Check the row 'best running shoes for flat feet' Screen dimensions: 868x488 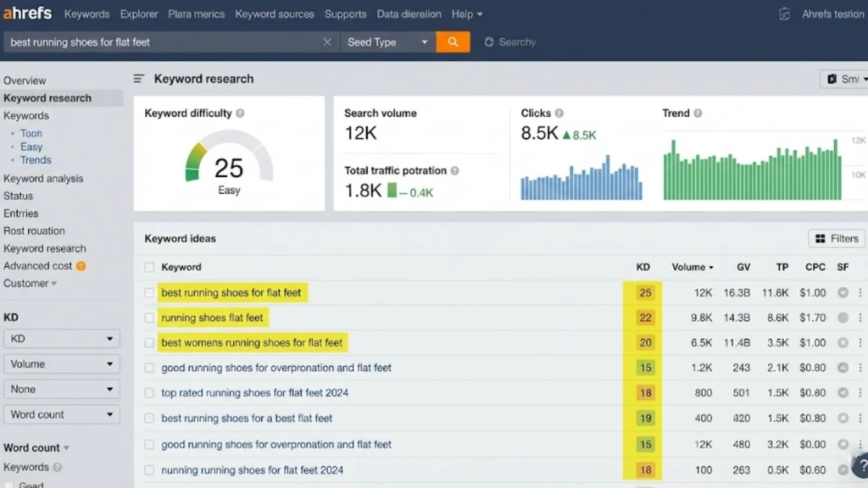pos(149,291)
